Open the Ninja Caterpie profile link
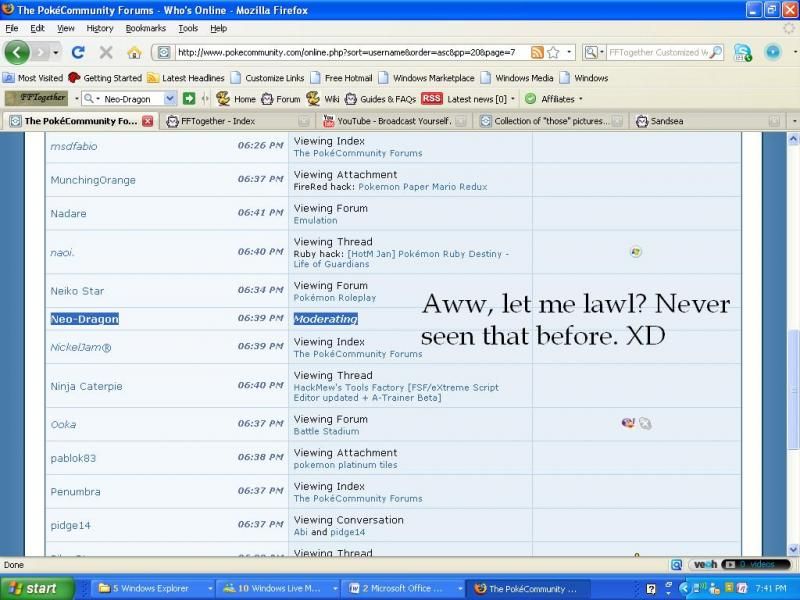The width and height of the screenshot is (800, 600). [x=86, y=386]
